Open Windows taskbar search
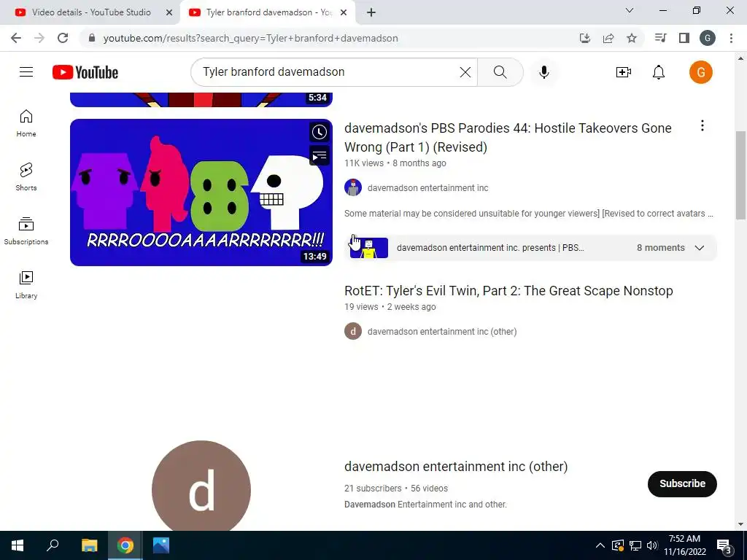The width and height of the screenshot is (747, 560). 53,545
